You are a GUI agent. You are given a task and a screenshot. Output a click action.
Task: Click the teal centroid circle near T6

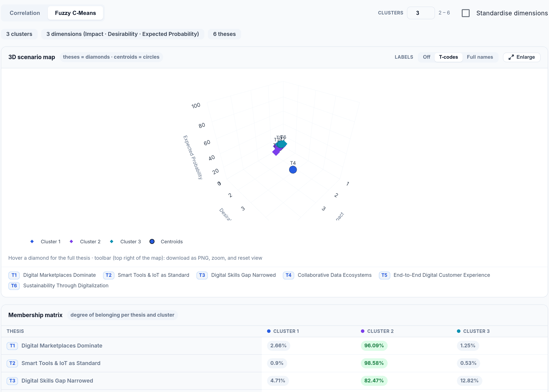pos(281,144)
